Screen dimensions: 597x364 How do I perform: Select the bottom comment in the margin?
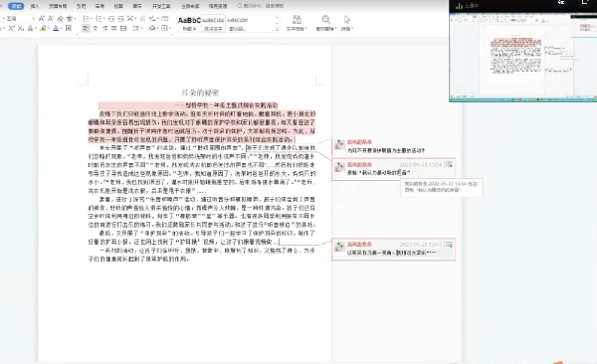pyautogui.click(x=394, y=249)
